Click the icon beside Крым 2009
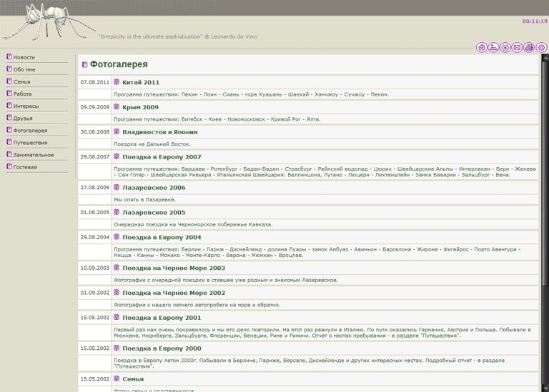The image size is (549, 392). click(x=117, y=106)
